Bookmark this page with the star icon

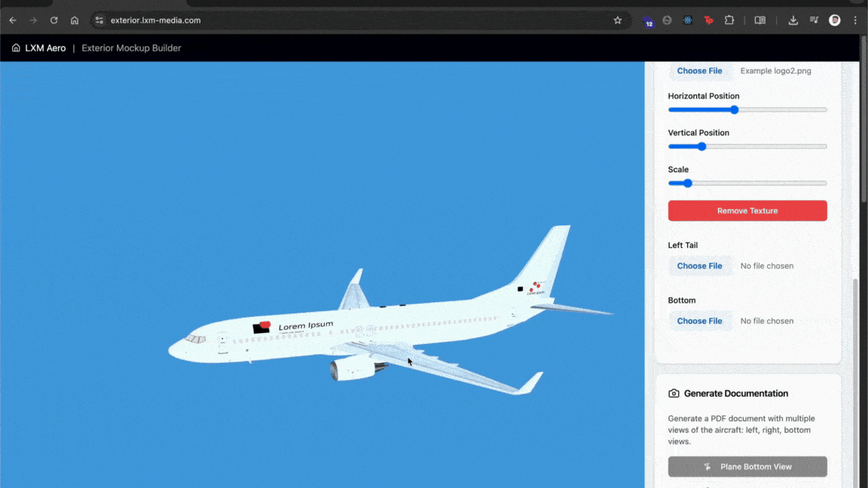(x=618, y=20)
